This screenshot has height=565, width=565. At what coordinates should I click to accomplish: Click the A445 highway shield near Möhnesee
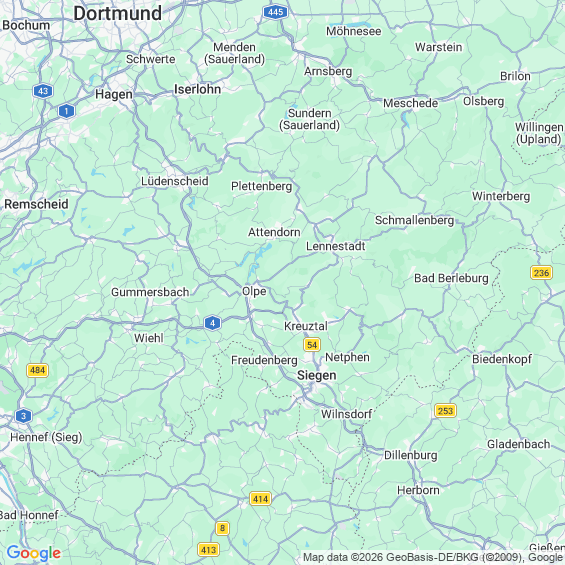coord(275,12)
